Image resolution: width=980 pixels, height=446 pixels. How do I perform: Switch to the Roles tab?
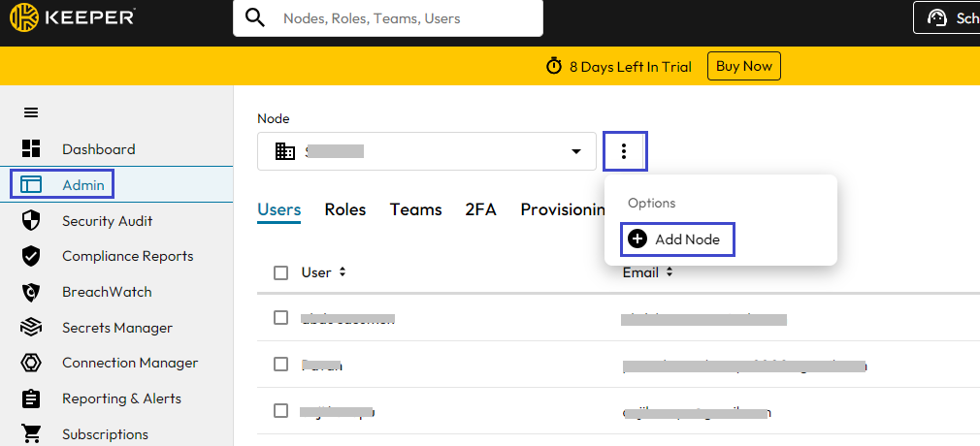click(344, 209)
